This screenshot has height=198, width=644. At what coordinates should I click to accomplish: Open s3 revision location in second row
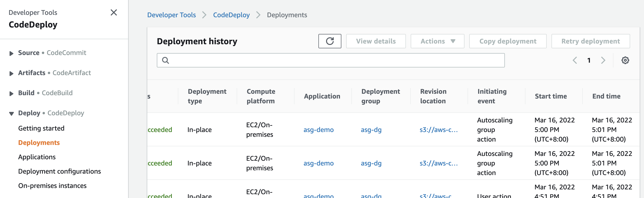click(438, 163)
